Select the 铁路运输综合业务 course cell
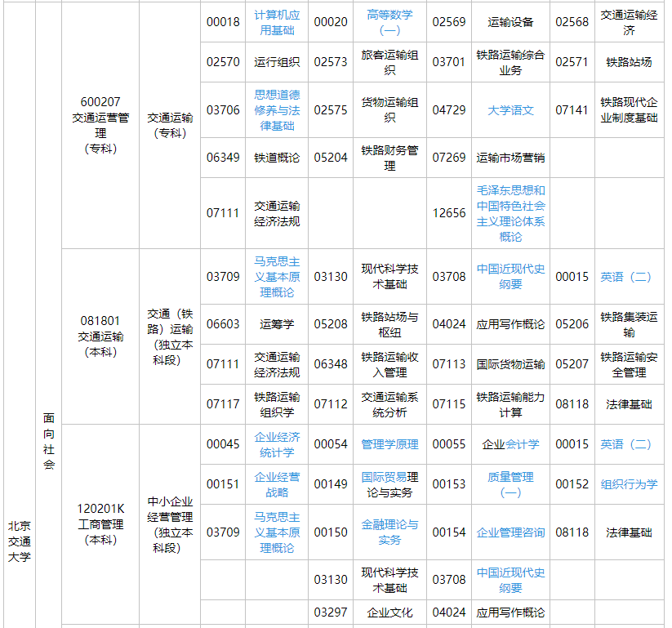 [510, 62]
